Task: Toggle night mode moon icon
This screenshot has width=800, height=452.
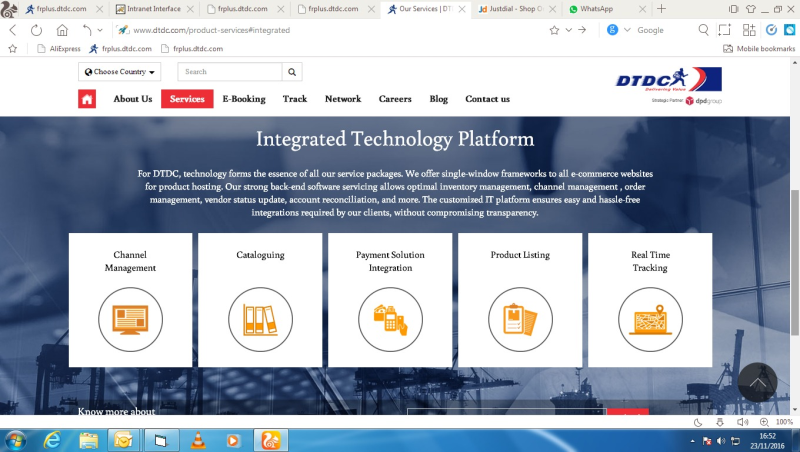Action: pyautogui.click(x=698, y=422)
